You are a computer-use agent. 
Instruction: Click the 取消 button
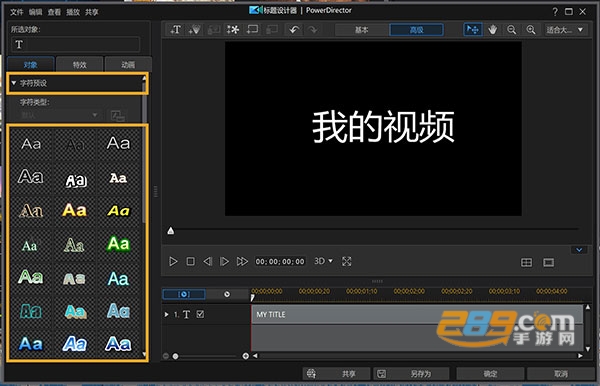561,374
